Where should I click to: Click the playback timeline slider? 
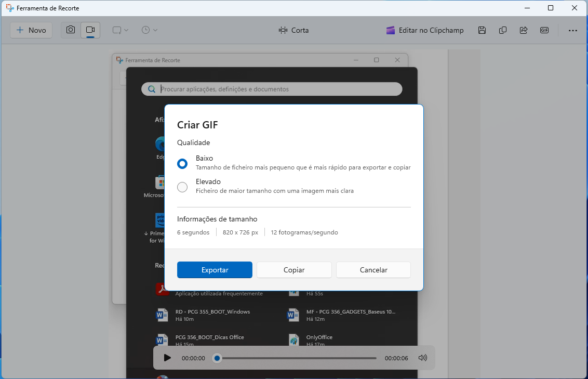tap(217, 358)
